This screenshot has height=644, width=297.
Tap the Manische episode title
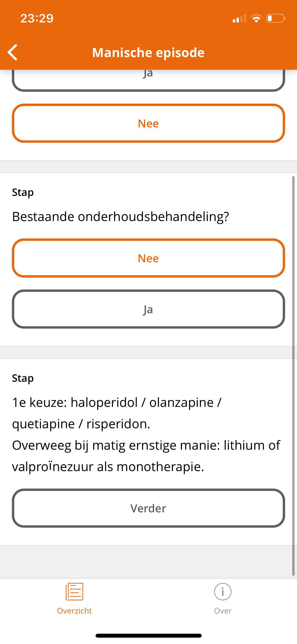point(148,52)
